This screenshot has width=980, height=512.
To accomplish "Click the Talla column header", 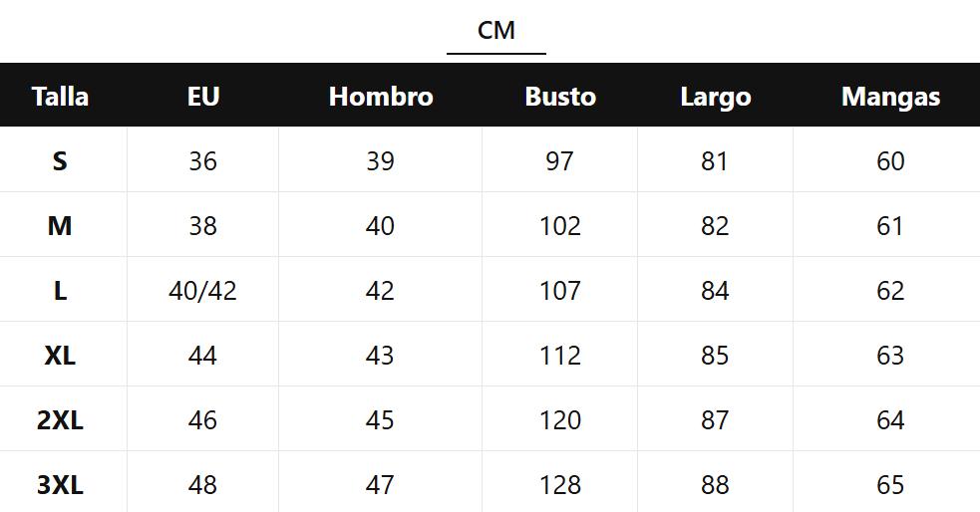I will (60, 97).
